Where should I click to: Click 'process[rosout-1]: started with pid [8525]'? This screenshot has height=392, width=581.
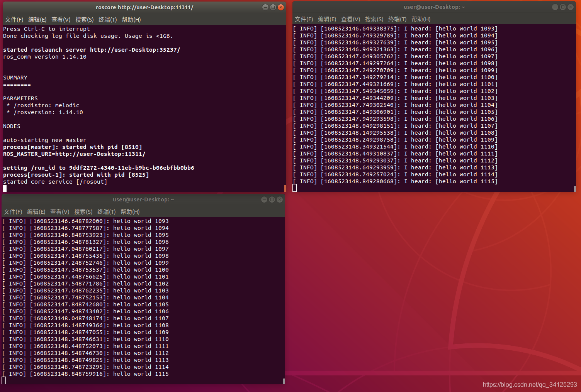tap(76, 175)
